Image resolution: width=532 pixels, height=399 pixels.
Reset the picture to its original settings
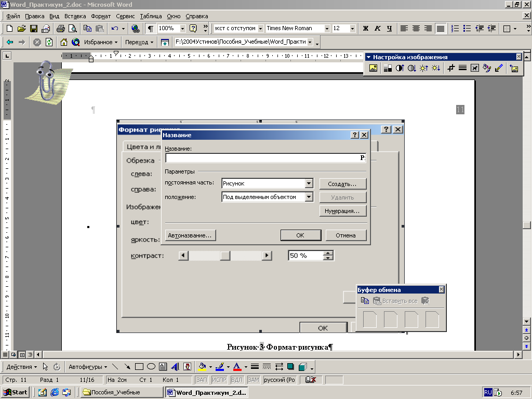tap(514, 68)
